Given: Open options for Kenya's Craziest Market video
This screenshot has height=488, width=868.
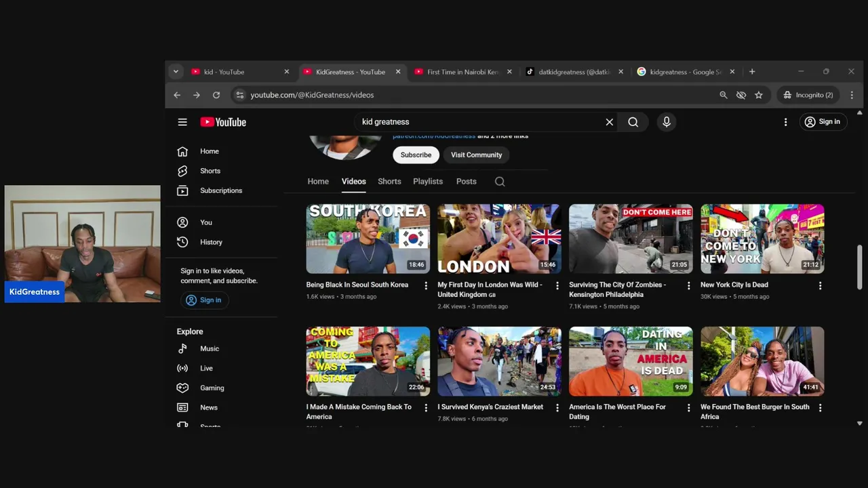Looking at the screenshot, I should [x=557, y=408].
